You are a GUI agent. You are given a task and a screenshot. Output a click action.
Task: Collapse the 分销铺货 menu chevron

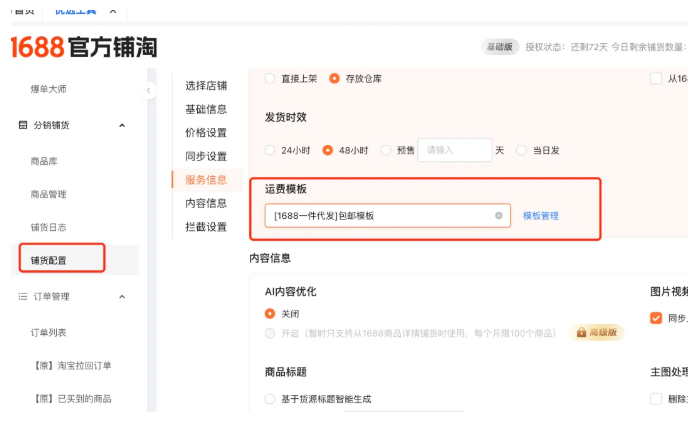(x=122, y=126)
